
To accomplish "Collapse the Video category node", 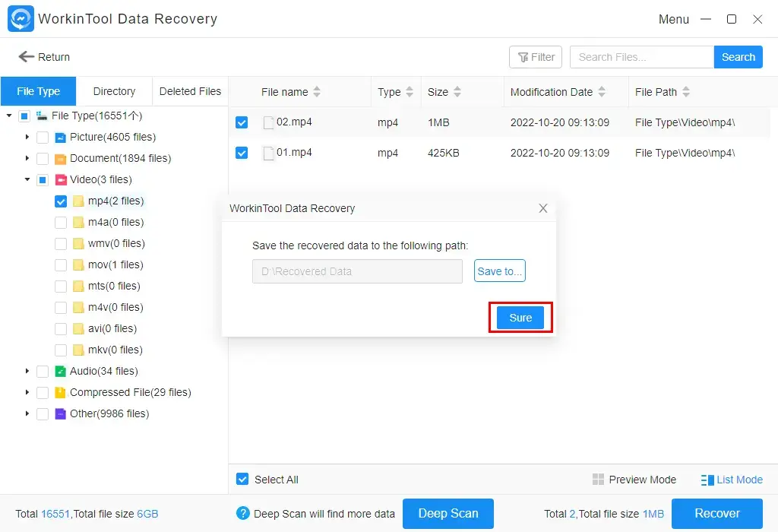I will point(27,179).
